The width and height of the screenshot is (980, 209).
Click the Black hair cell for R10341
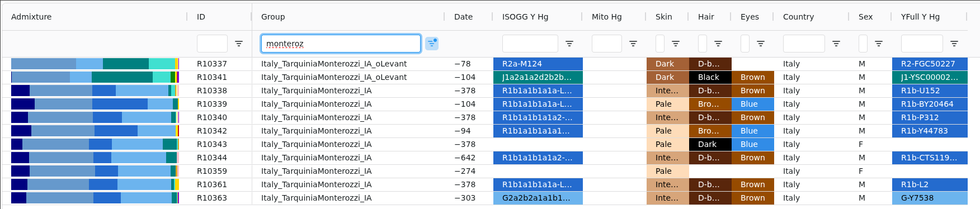[710, 77]
